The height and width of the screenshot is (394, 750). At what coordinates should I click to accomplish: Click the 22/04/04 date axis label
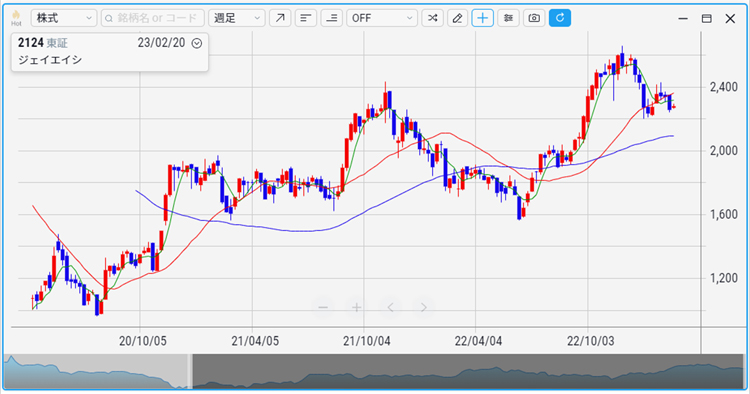(478, 341)
